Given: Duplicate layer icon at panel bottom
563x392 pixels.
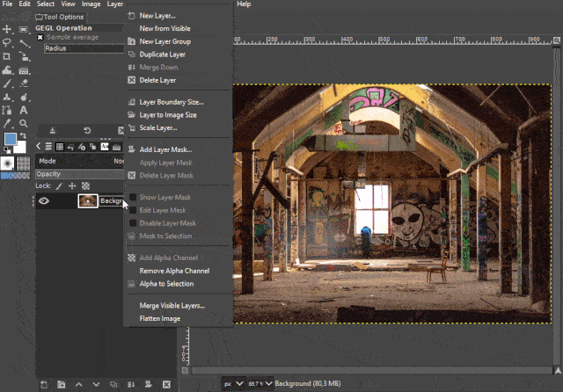Looking at the screenshot, I should [113, 385].
